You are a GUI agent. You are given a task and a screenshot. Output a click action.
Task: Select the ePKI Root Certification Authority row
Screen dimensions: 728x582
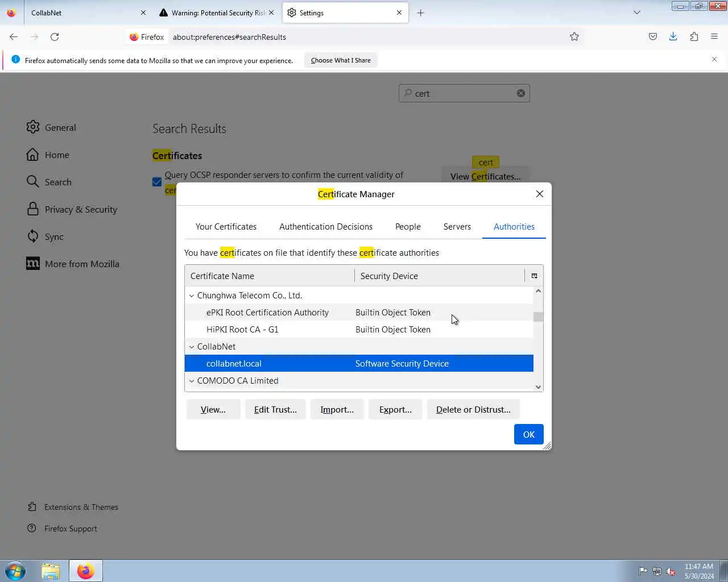[359, 313]
